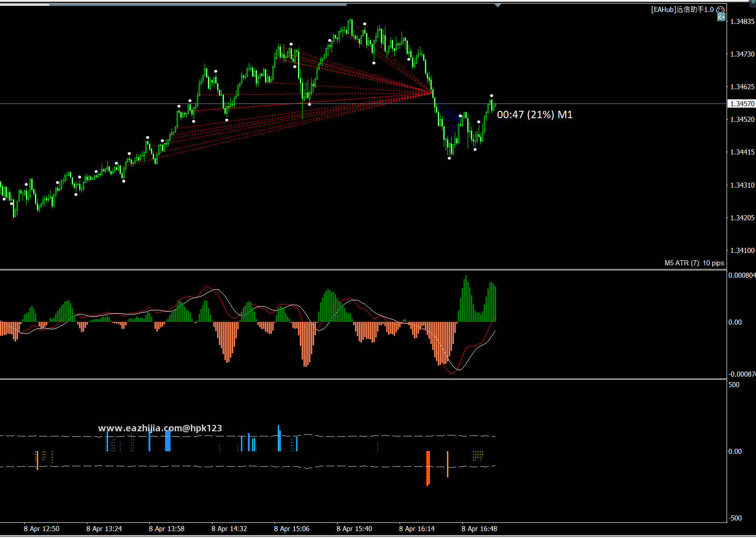Click the www.eazhijia.com@hpk123 watermark link
This screenshot has width=756, height=538.
160,428
